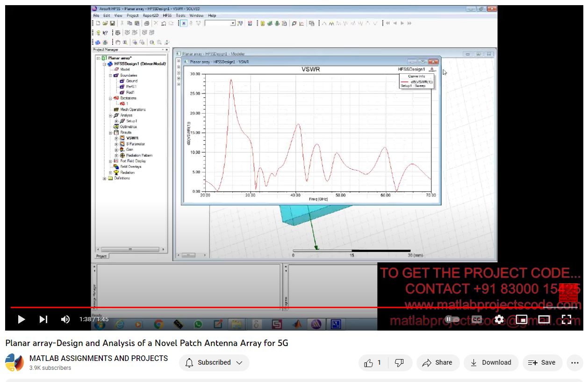Download the video

[x=490, y=362]
